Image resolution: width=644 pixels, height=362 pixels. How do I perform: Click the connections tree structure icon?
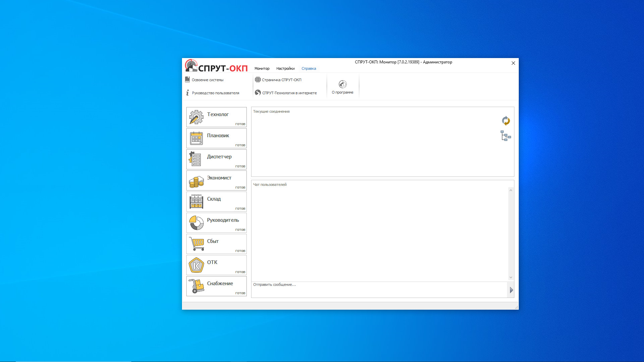[506, 136]
